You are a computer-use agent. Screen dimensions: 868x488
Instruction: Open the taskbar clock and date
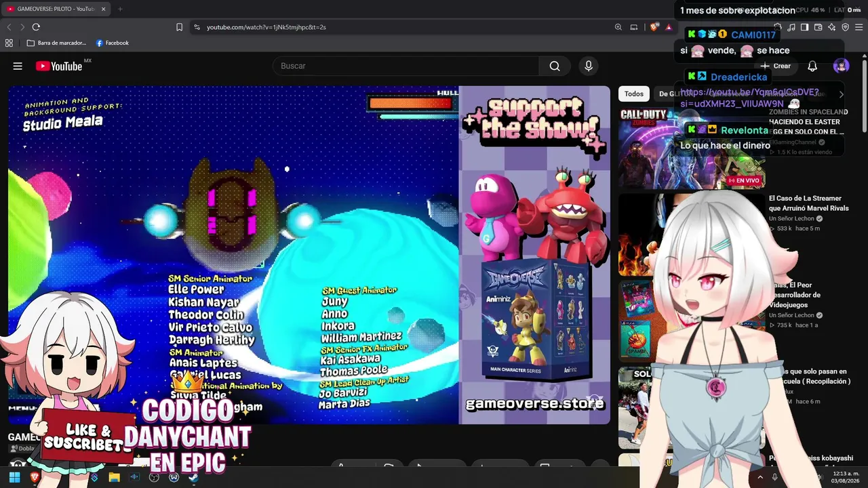click(x=846, y=477)
